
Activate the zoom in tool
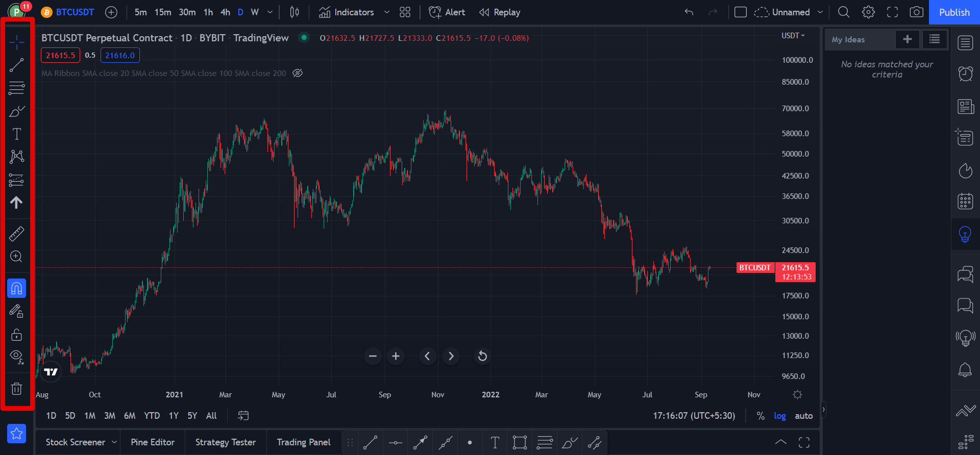(x=16, y=257)
